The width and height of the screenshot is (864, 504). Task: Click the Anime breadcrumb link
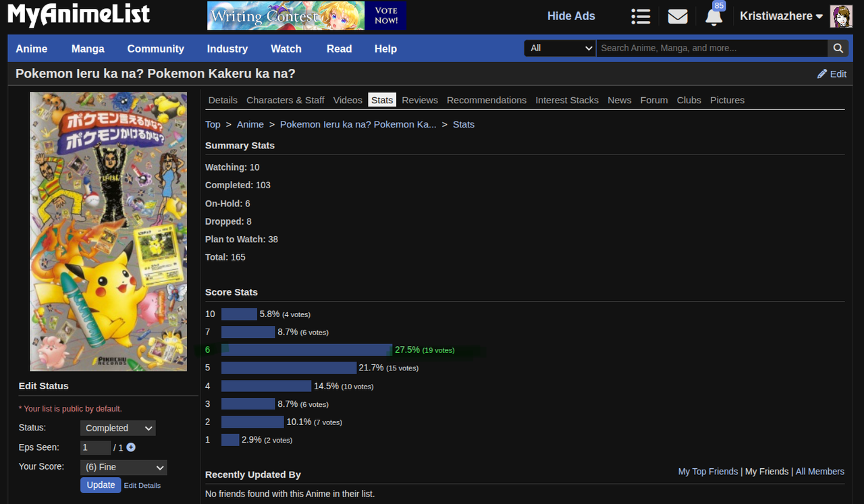[x=250, y=124]
